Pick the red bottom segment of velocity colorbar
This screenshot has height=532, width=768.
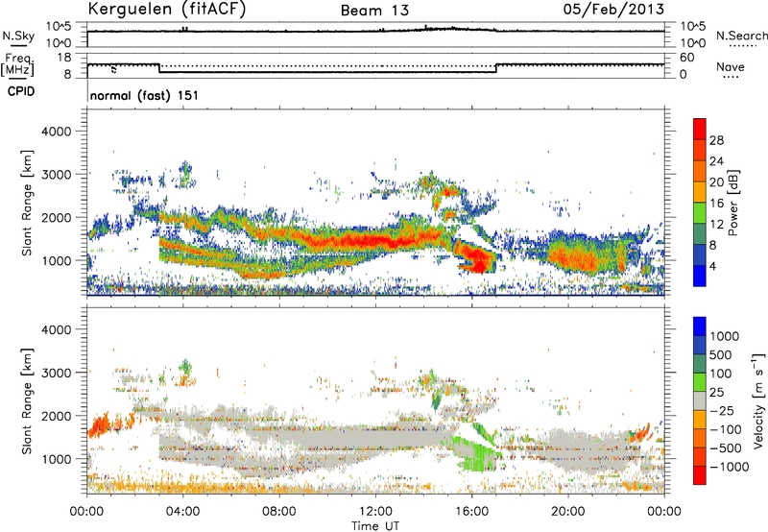(x=700, y=475)
